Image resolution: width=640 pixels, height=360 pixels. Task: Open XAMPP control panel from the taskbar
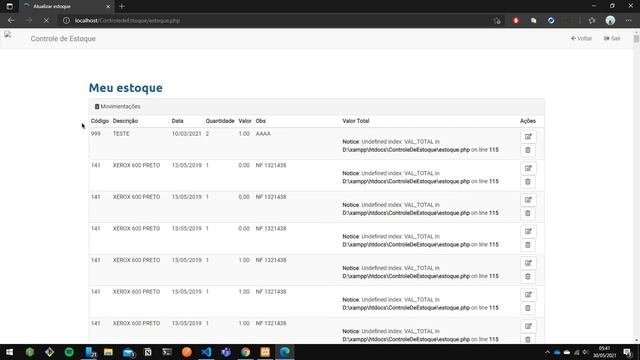(x=265, y=352)
